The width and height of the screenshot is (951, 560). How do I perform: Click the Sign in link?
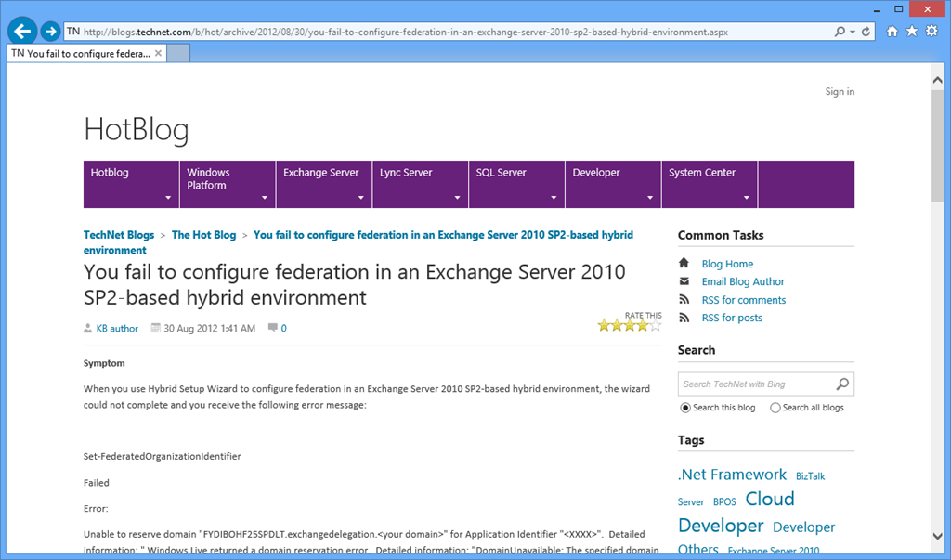click(840, 92)
